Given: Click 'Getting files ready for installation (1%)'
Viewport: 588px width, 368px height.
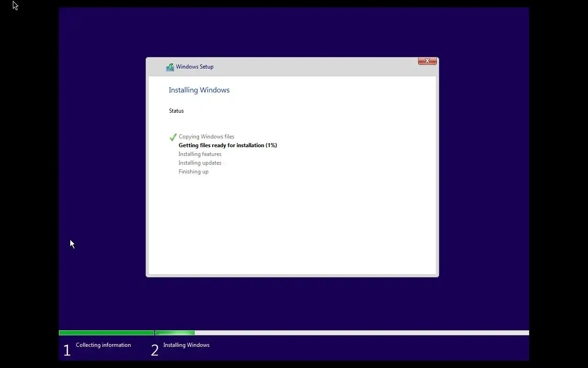Looking at the screenshot, I should click(x=228, y=145).
